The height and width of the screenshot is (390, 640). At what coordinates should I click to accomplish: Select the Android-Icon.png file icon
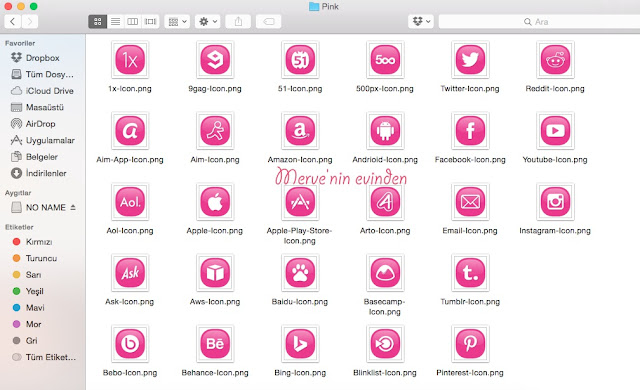385,131
